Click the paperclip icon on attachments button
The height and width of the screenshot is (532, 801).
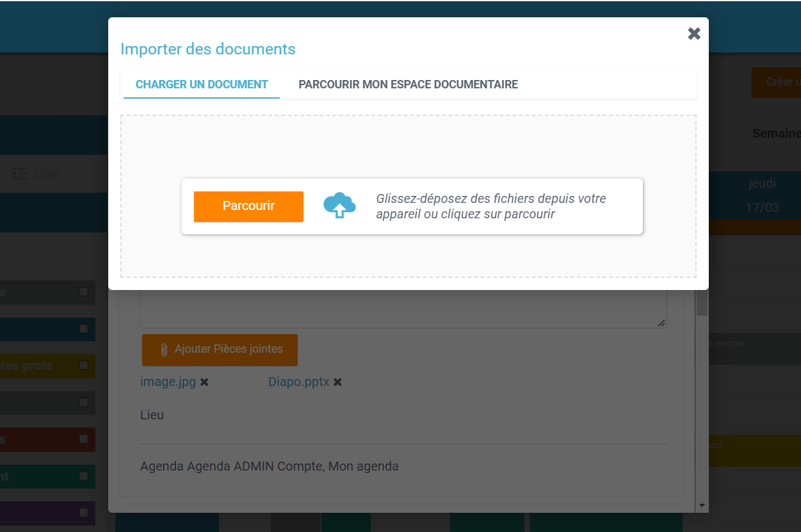click(163, 350)
